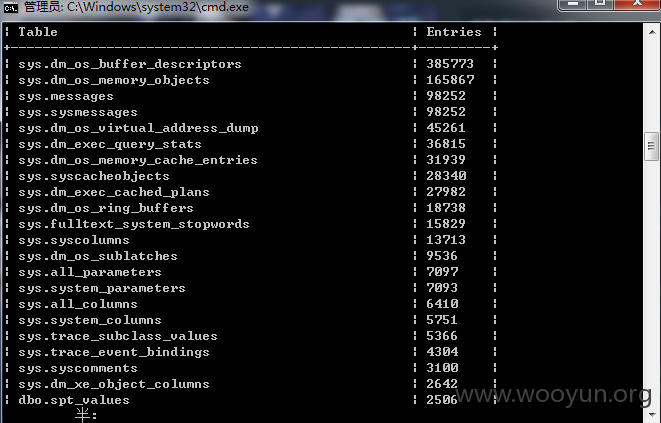Screen dimensions: 661x423
Task: Click the entry count 13713
Action: tap(446, 240)
